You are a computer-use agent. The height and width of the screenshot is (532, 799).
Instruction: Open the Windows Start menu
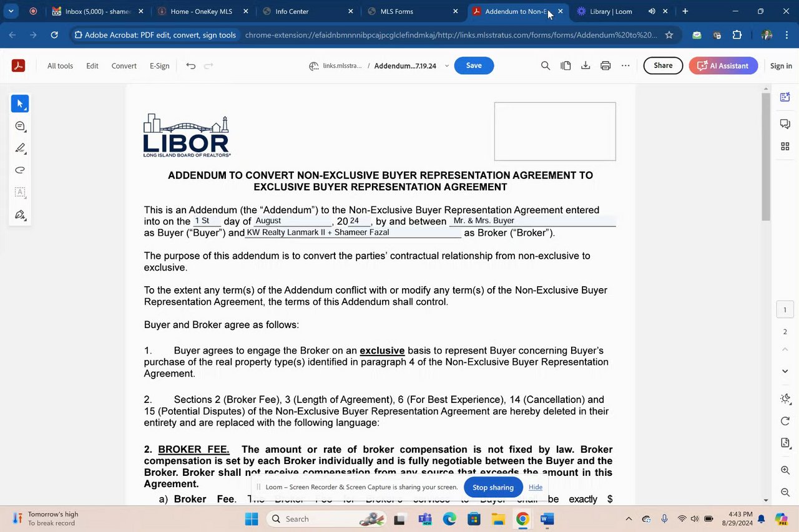tap(251, 519)
